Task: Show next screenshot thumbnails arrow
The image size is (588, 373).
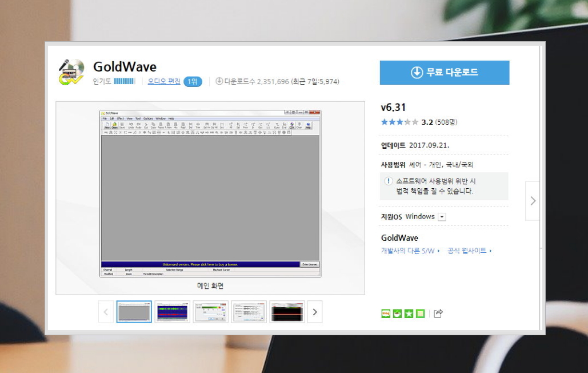Action: 315,312
